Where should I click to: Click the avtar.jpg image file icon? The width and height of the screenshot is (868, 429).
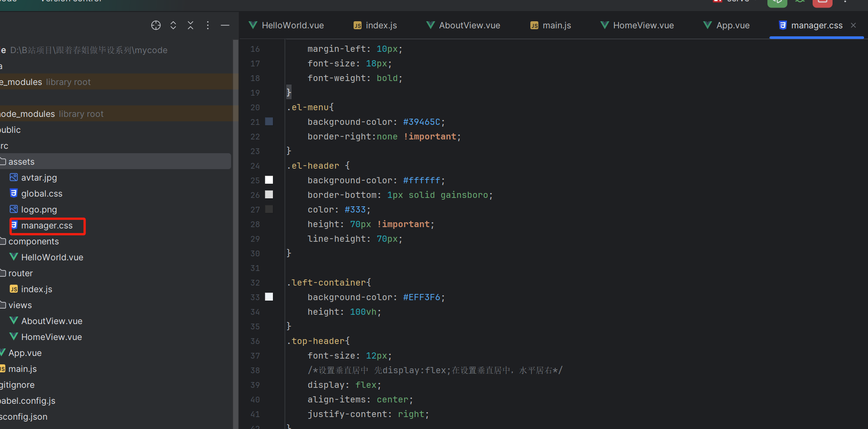tap(14, 177)
